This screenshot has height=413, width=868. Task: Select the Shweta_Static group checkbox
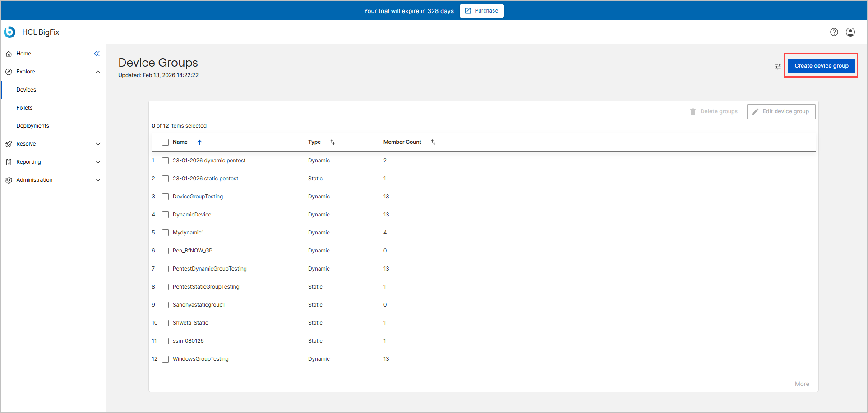(x=165, y=323)
